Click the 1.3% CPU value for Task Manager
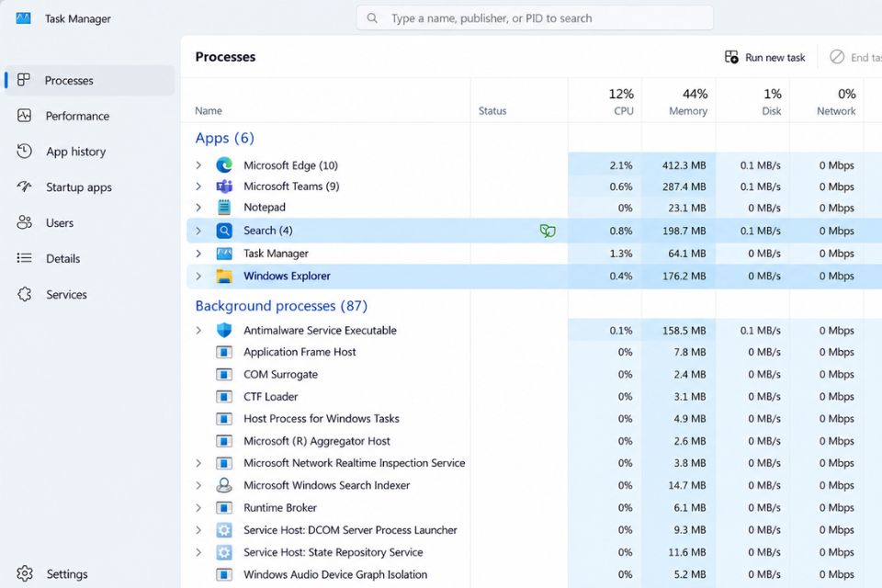The image size is (882, 588). (621, 254)
